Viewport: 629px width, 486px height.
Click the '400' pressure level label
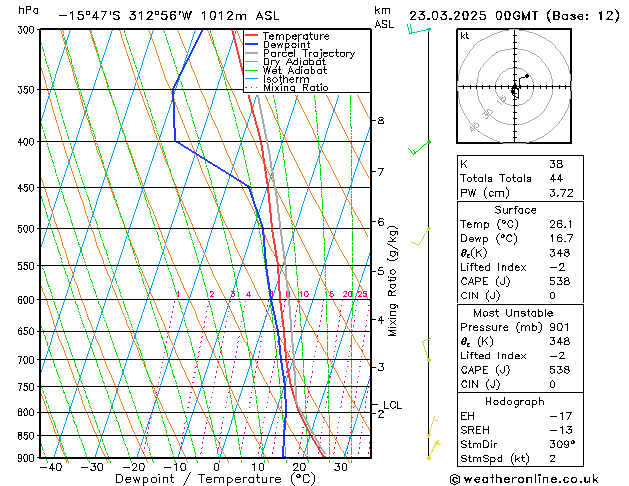tap(28, 142)
